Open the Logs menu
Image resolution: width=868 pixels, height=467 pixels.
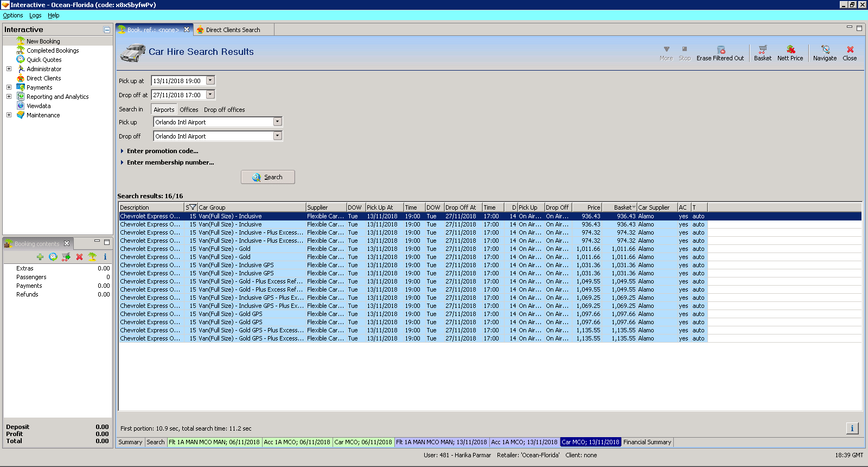coord(35,15)
